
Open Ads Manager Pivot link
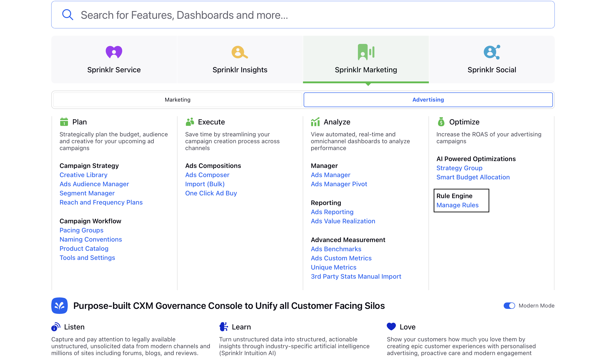coord(339,184)
